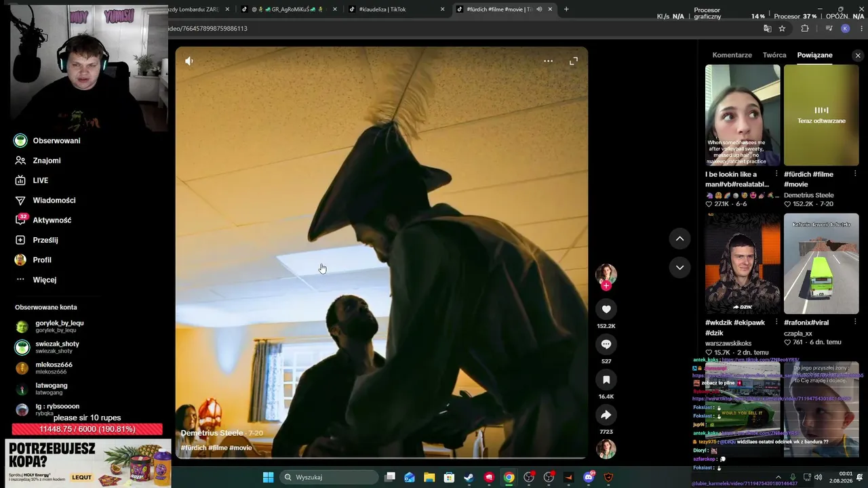868x488 pixels.
Task: Open a new browser tab
Action: (566, 9)
